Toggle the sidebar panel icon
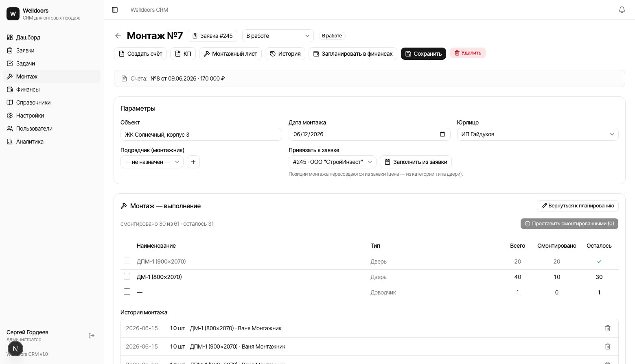The height and width of the screenshot is (364, 635). click(x=115, y=10)
